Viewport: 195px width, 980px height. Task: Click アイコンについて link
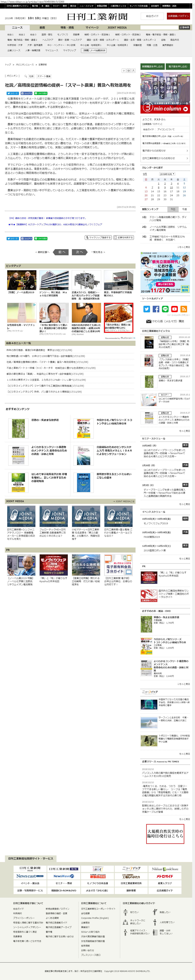[166, 129]
